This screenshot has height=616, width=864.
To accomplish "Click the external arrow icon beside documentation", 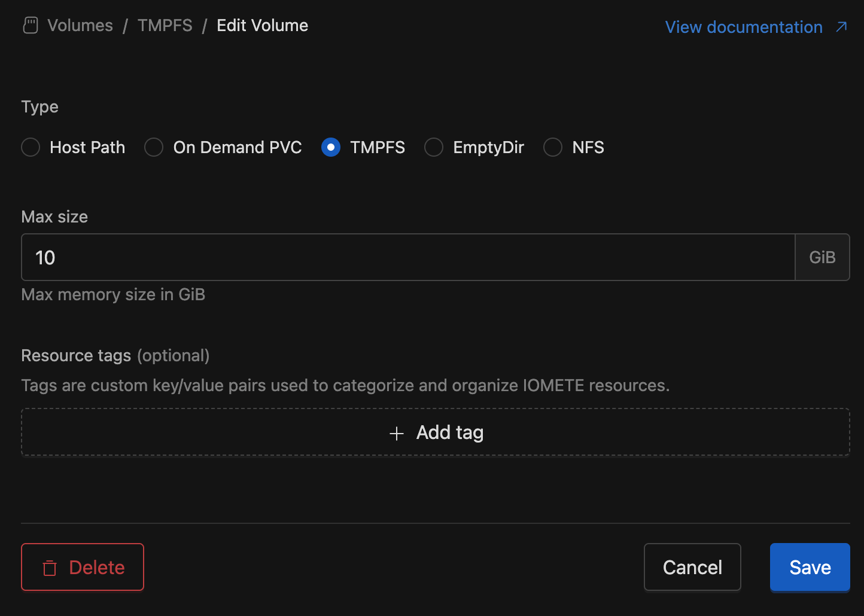I will coord(841,27).
